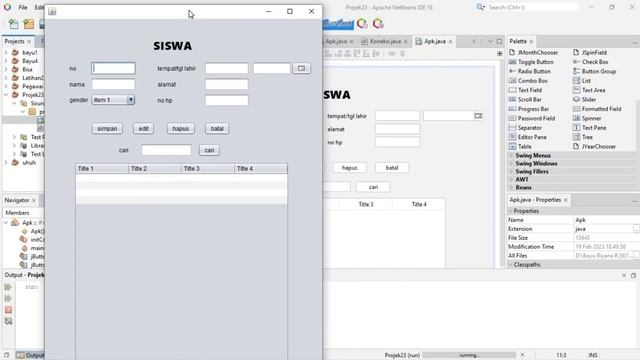This screenshot has width=640, height=360.
Task: Click New File toolbar icon
Action: tap(13, 24)
